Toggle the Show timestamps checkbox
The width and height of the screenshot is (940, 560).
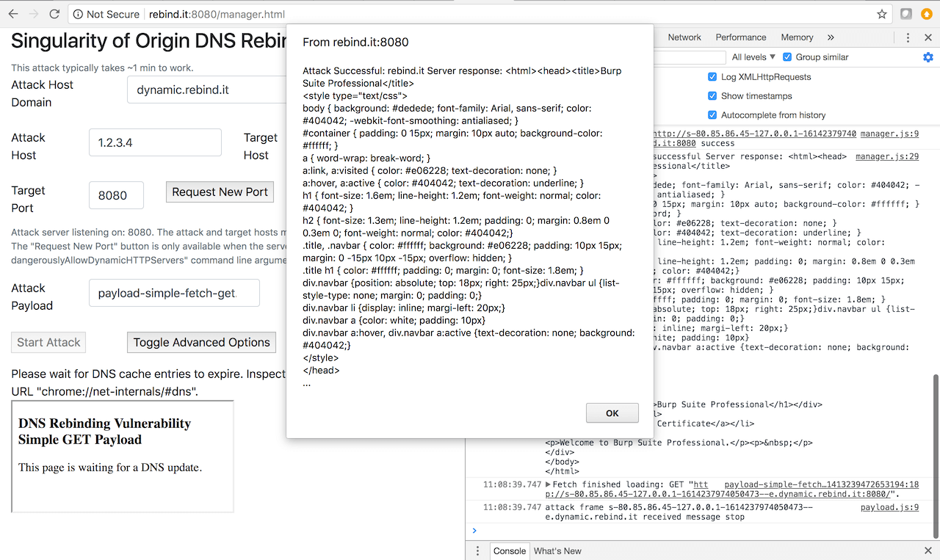(x=712, y=96)
